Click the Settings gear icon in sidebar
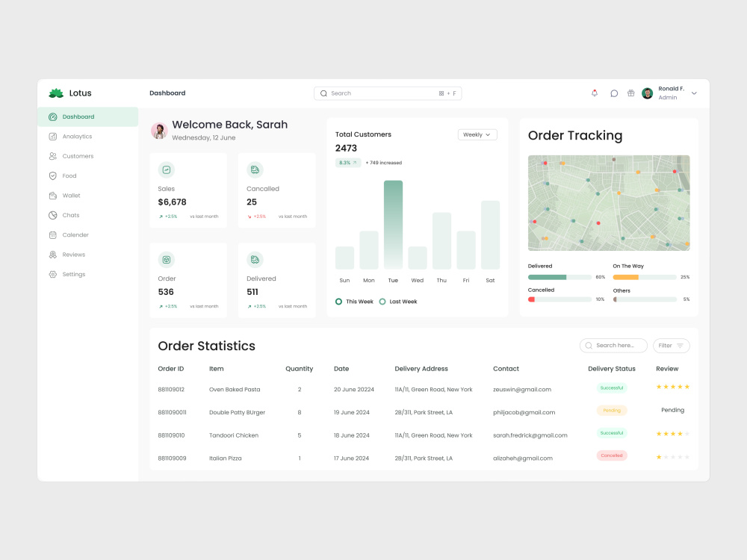The width and height of the screenshot is (747, 560). click(x=53, y=274)
